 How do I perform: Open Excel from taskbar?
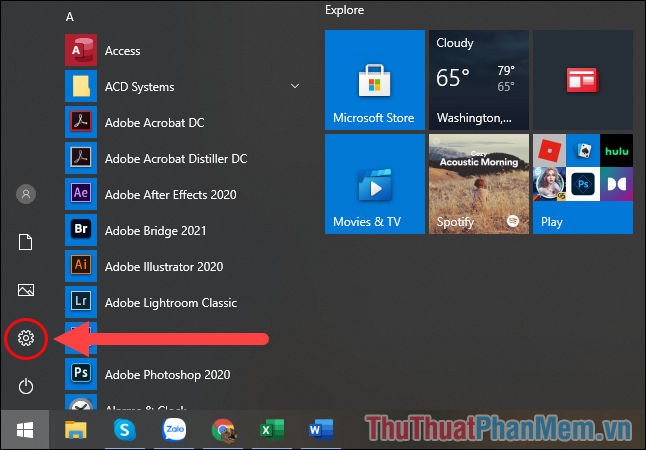[x=272, y=430]
